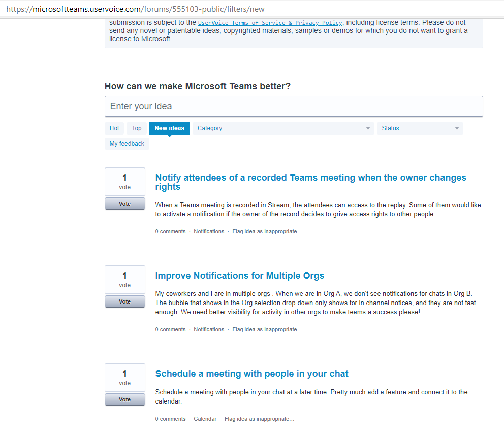Switch to the Hot filter tab
This screenshot has height=436, width=504.
(114, 128)
